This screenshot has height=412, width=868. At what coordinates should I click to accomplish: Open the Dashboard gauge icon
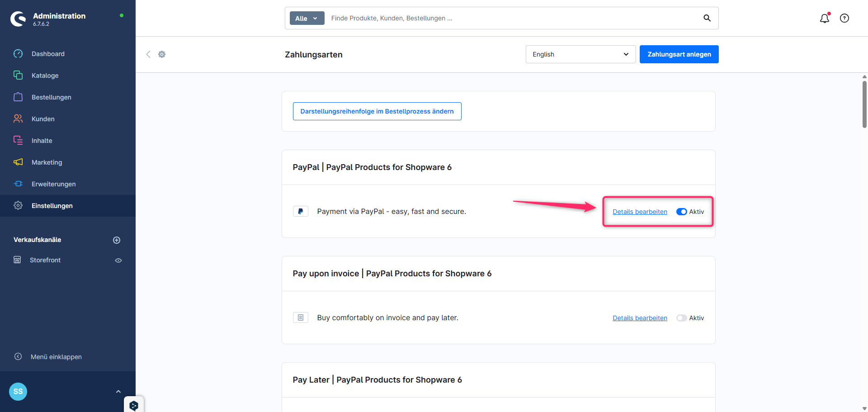click(18, 54)
